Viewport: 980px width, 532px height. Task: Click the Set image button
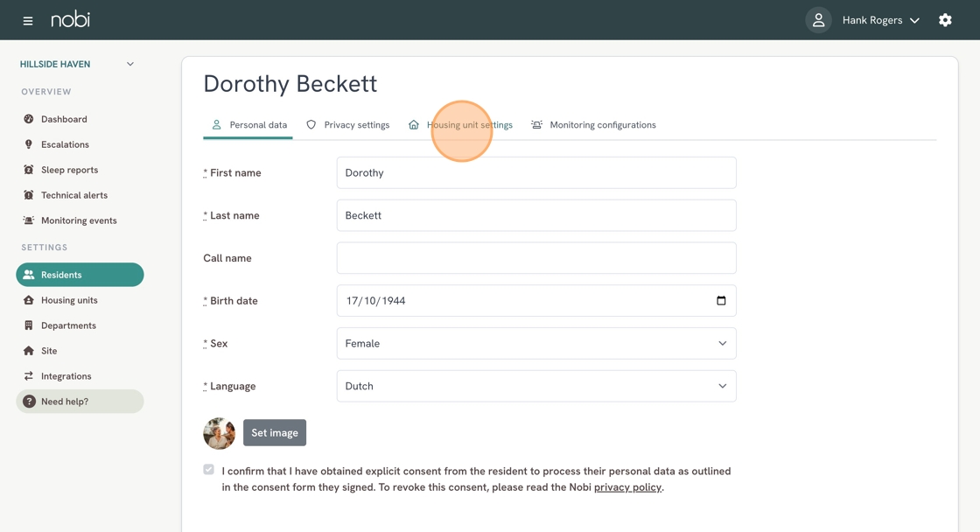(x=275, y=432)
